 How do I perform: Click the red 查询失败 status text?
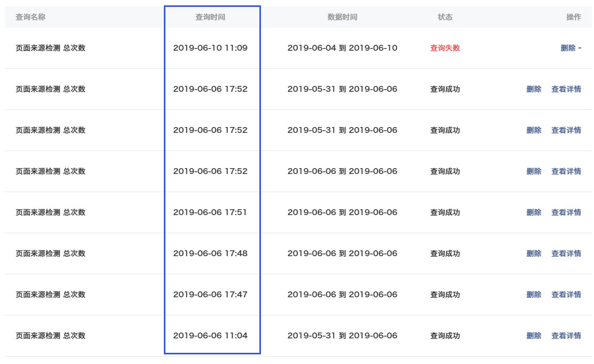[x=445, y=48]
